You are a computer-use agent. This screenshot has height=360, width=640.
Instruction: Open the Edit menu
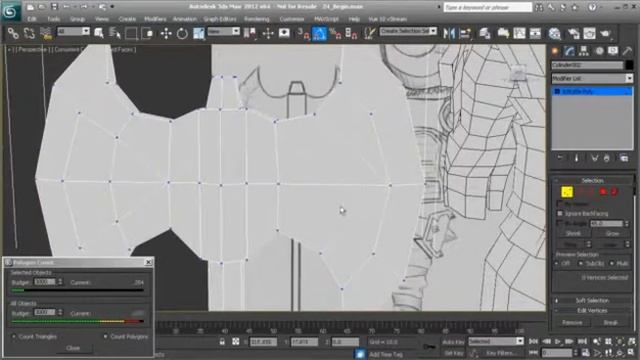32,19
